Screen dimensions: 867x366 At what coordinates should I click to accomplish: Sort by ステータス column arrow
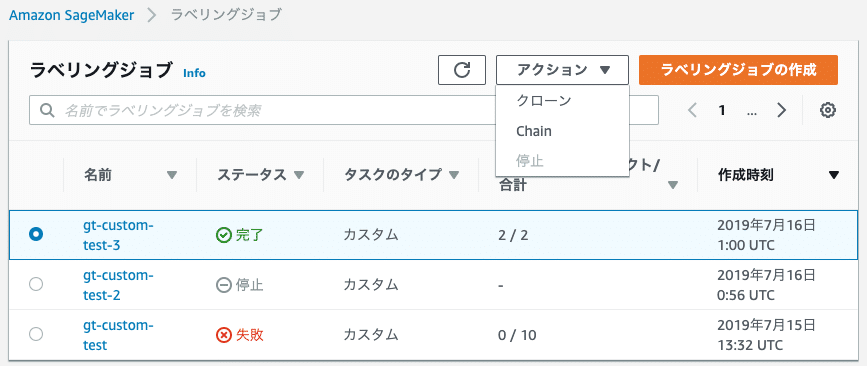pos(299,175)
